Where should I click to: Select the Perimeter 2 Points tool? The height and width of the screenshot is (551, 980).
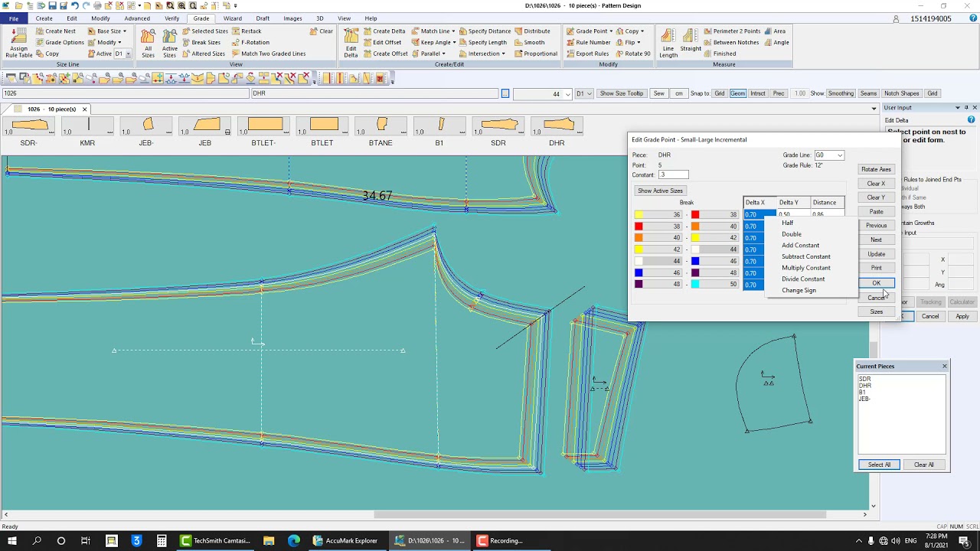tap(732, 31)
